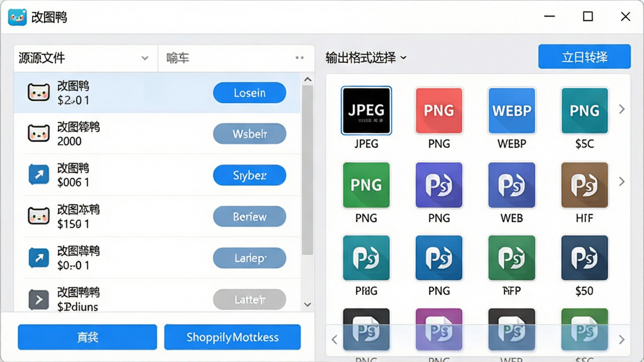Image resolution: width=644 pixels, height=362 pixels.
Task: Click the arrow icon in the Siyber row
Action: (x=38, y=175)
